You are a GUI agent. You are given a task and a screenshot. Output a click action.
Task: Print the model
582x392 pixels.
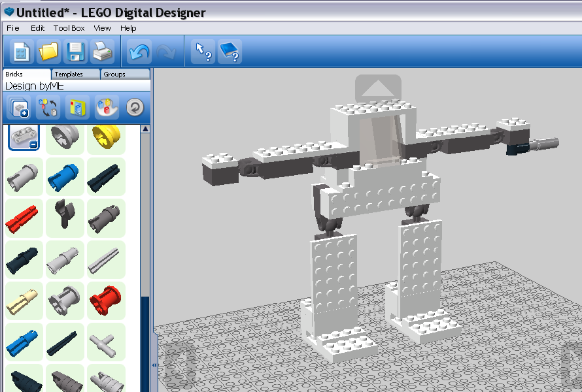pos(102,52)
